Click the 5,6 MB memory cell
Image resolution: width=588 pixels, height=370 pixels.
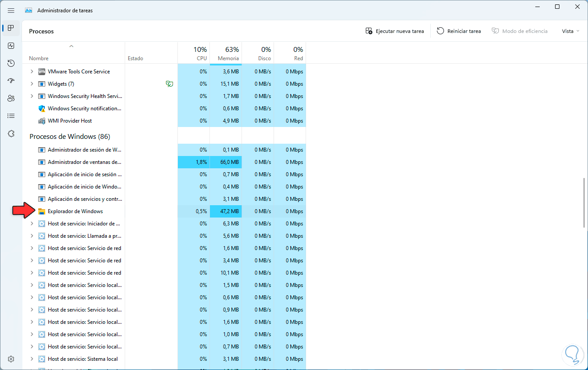[x=226, y=236]
